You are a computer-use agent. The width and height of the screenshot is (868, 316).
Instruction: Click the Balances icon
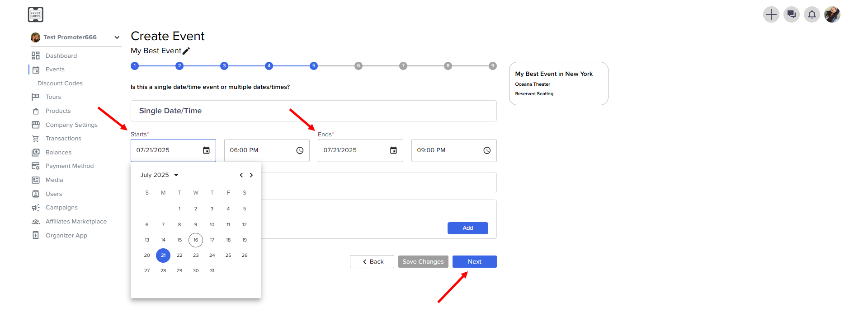(36, 153)
